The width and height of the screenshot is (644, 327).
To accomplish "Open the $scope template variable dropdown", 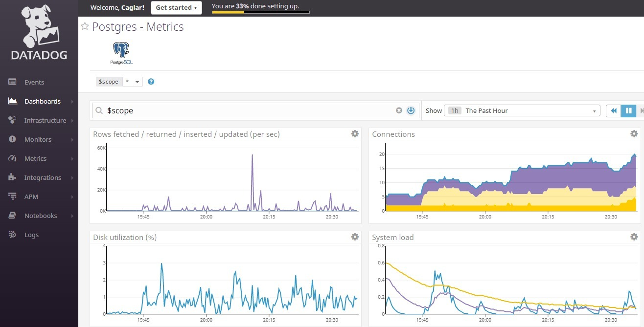I will pyautogui.click(x=132, y=82).
